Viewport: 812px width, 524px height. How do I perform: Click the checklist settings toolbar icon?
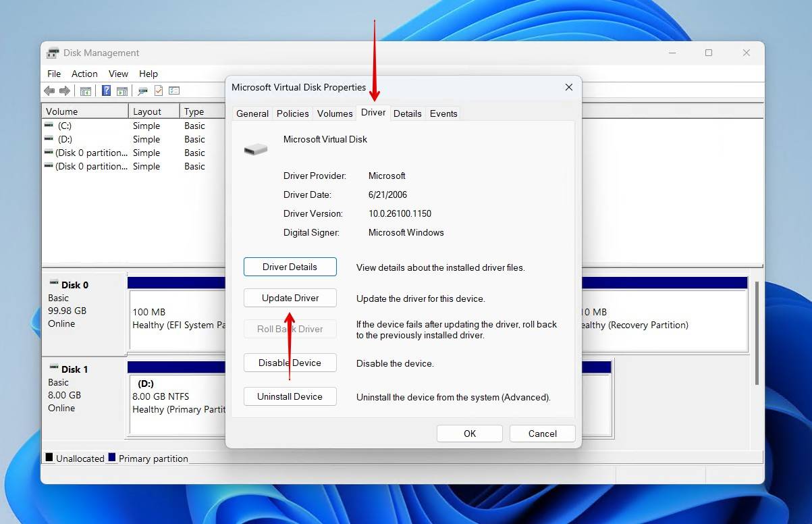174,90
